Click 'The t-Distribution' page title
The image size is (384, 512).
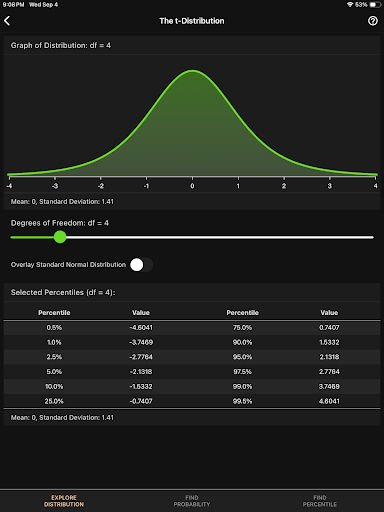(192, 21)
